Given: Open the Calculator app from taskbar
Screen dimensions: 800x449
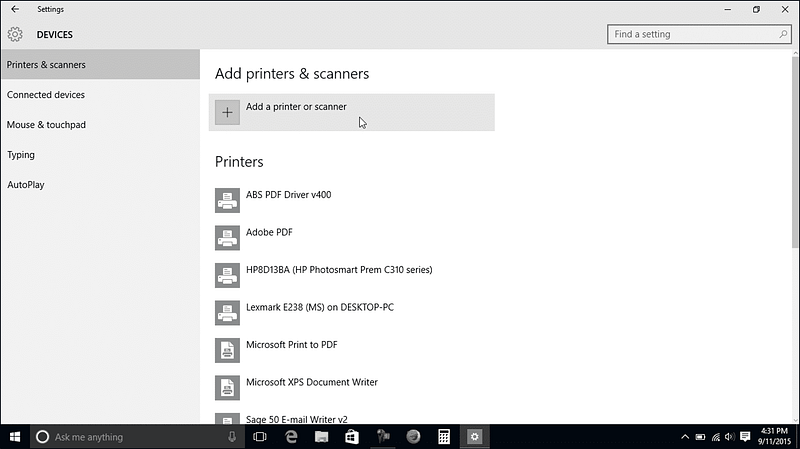Looking at the screenshot, I should coord(444,437).
